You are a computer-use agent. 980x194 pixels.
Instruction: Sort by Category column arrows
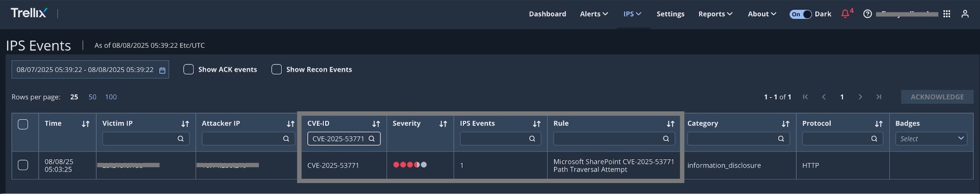pos(785,124)
